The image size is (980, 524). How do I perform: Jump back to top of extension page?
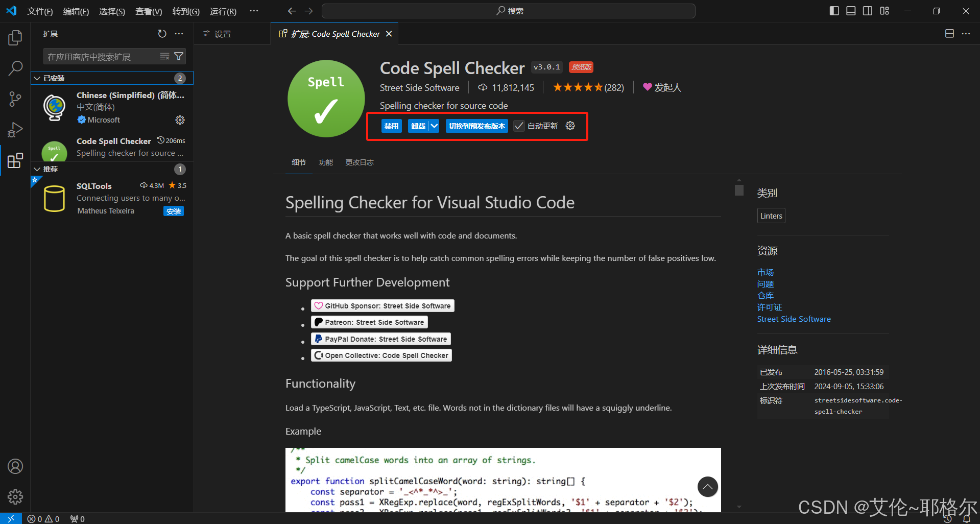coord(707,487)
